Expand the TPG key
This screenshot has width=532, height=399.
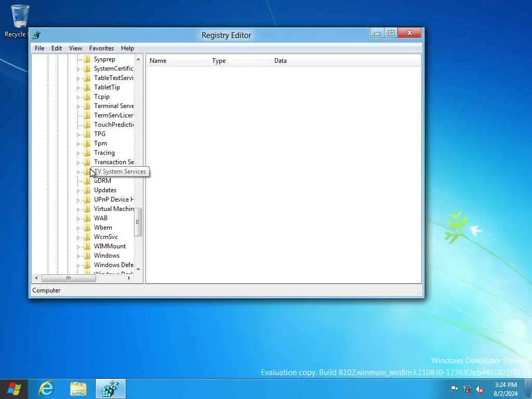point(78,135)
